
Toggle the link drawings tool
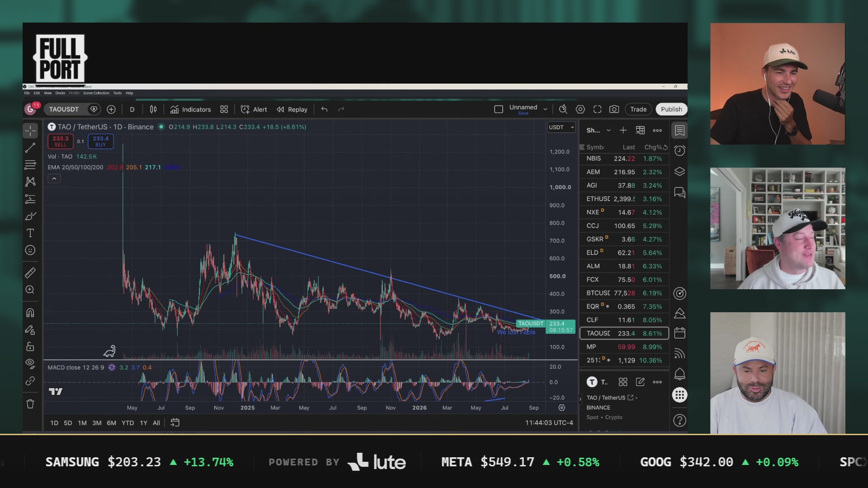click(30, 381)
